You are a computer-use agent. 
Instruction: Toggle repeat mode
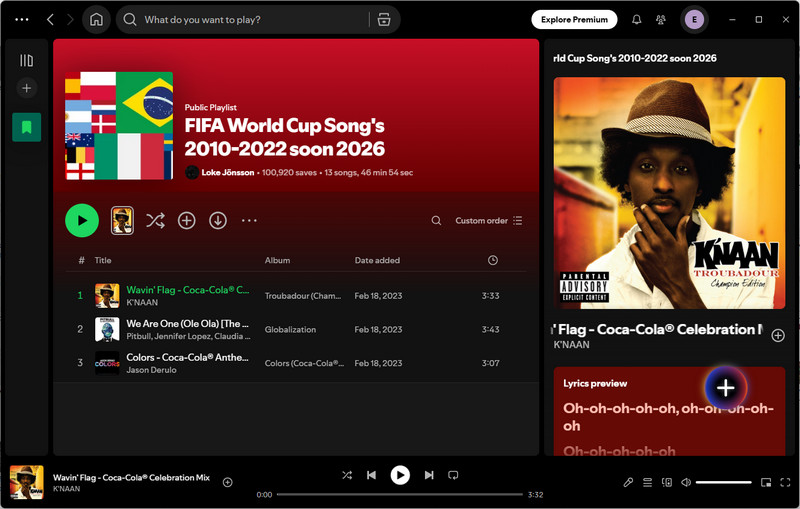[x=453, y=475]
